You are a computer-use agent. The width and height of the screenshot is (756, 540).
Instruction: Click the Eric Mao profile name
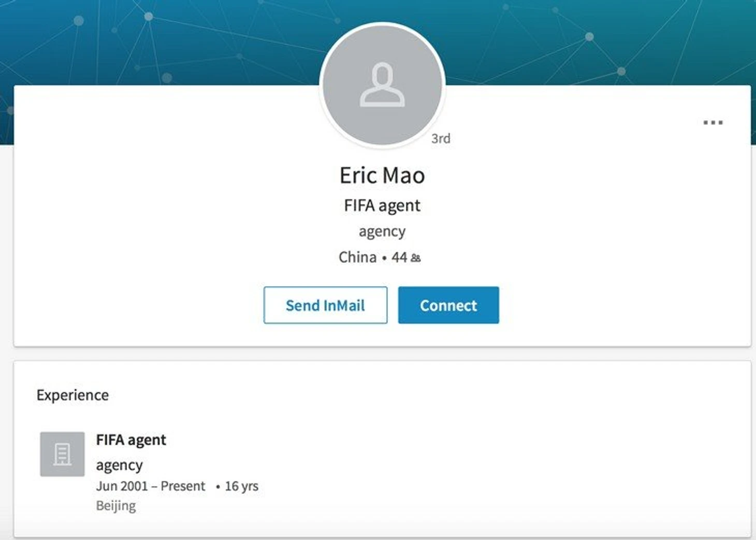pyautogui.click(x=382, y=176)
